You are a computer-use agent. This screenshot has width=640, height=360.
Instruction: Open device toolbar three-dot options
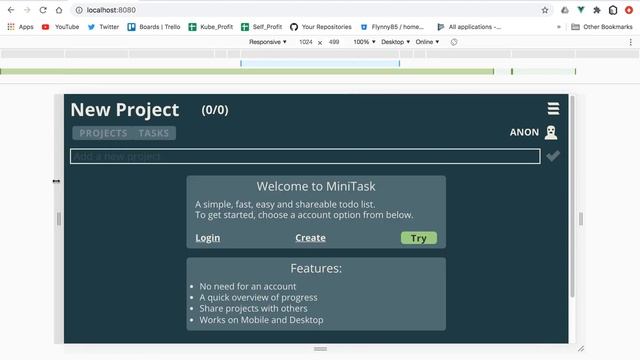[631, 42]
